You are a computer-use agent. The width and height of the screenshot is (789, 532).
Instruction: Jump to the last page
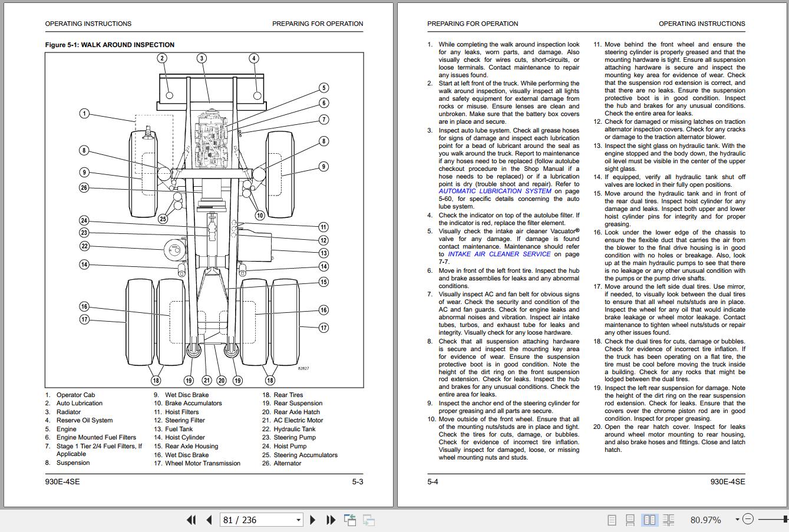click(x=331, y=520)
